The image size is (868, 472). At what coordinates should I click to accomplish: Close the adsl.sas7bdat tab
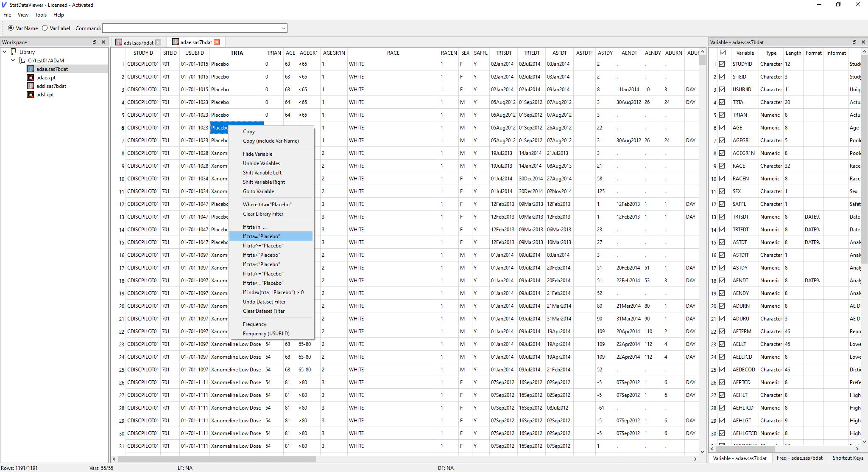158,42
